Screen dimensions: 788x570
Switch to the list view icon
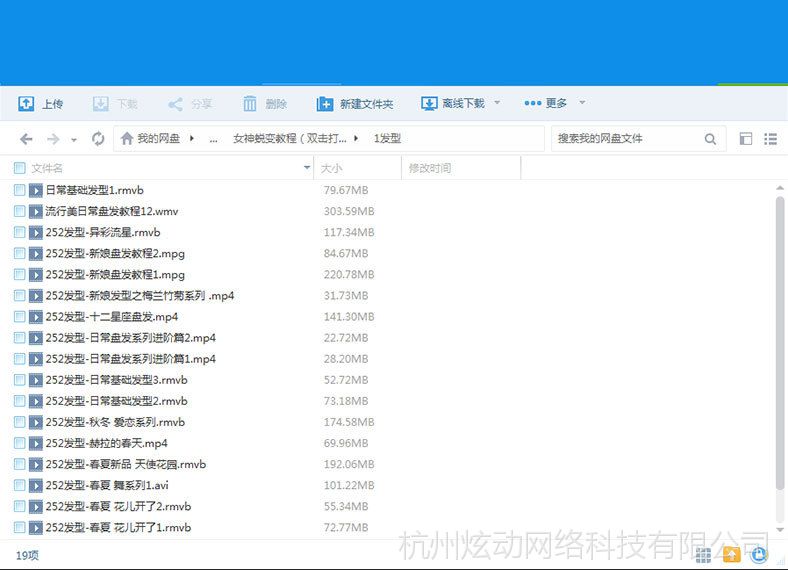tap(770, 139)
